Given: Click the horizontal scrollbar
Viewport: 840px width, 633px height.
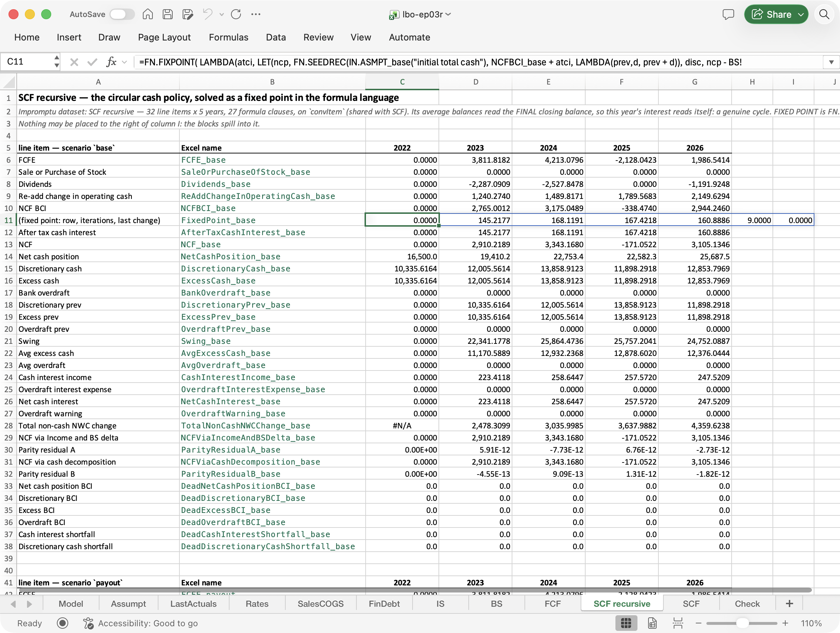Looking at the screenshot, I should tap(414, 590).
